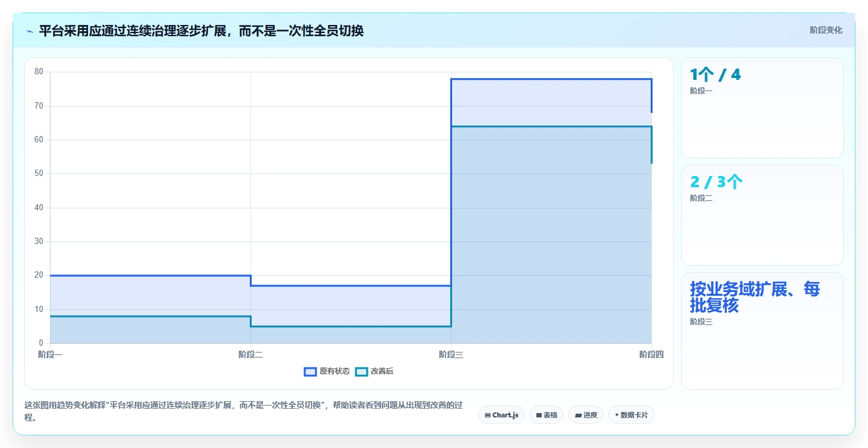The width and height of the screenshot is (868, 448).
Task: Select the 数据卡片 tag chip
Action: pos(631,415)
